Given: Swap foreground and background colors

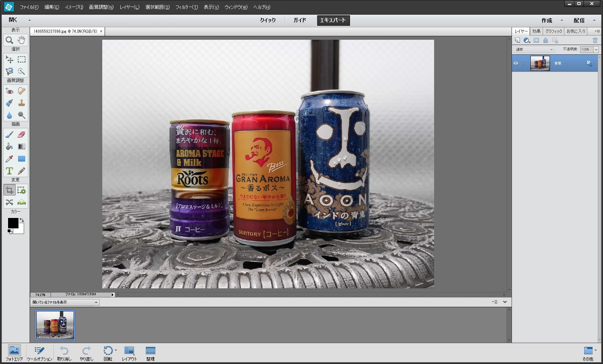Looking at the screenshot, I should [x=22, y=220].
